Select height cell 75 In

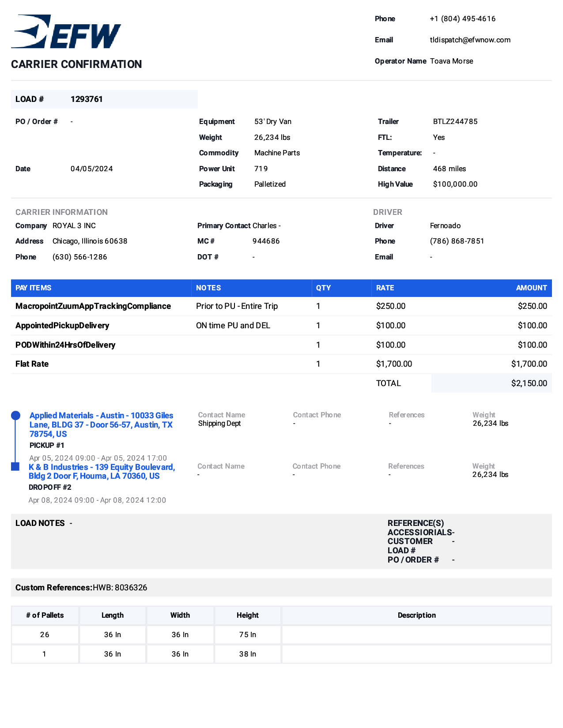(248, 634)
